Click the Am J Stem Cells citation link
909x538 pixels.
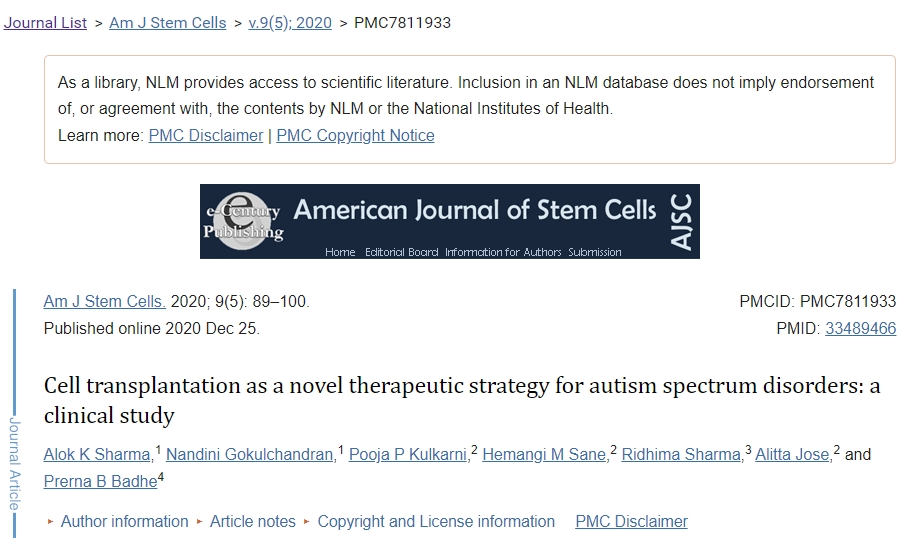pyautogui.click(x=105, y=301)
